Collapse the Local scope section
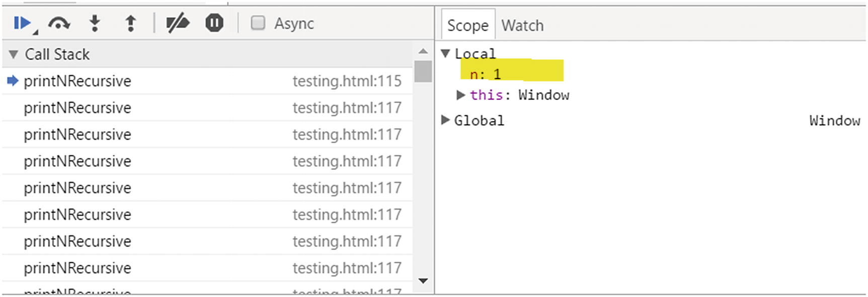This screenshot has width=868, height=297. (x=445, y=53)
